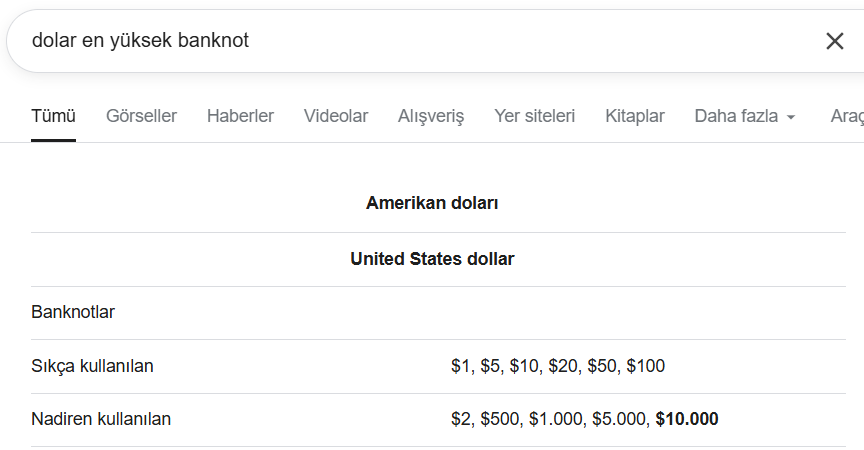The image size is (864, 450).
Task: Open the partly visible Araçlar option at the right edge
Action: coord(847,116)
